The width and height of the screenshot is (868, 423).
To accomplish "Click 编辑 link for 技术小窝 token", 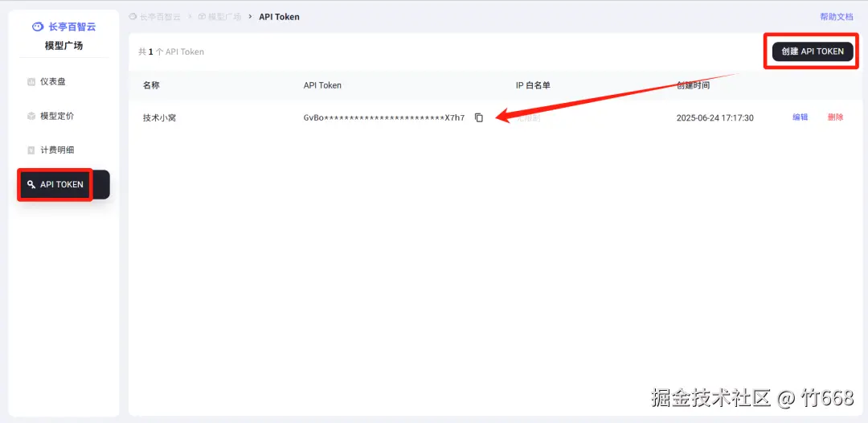I will tap(800, 117).
